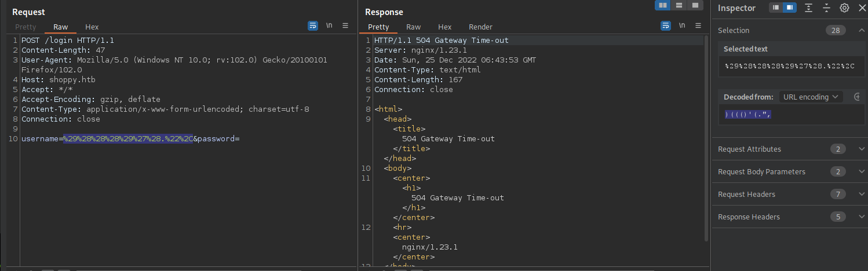Open Request panel hamburger options menu
868x271 pixels.
345,25
